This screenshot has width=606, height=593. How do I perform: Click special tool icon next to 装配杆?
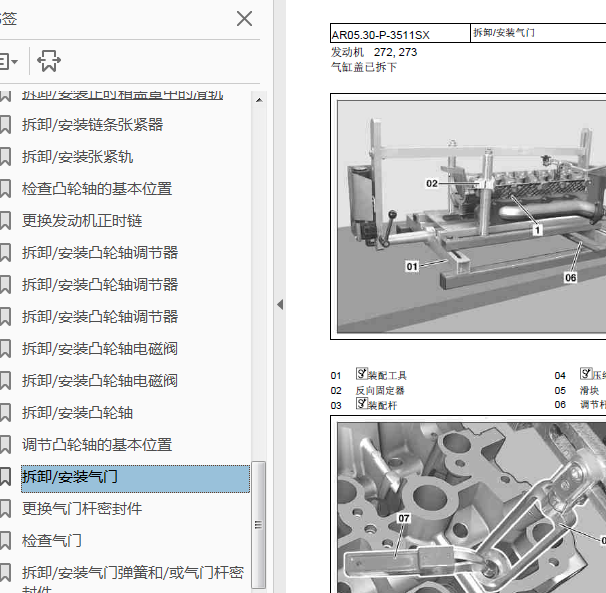pyautogui.click(x=362, y=404)
